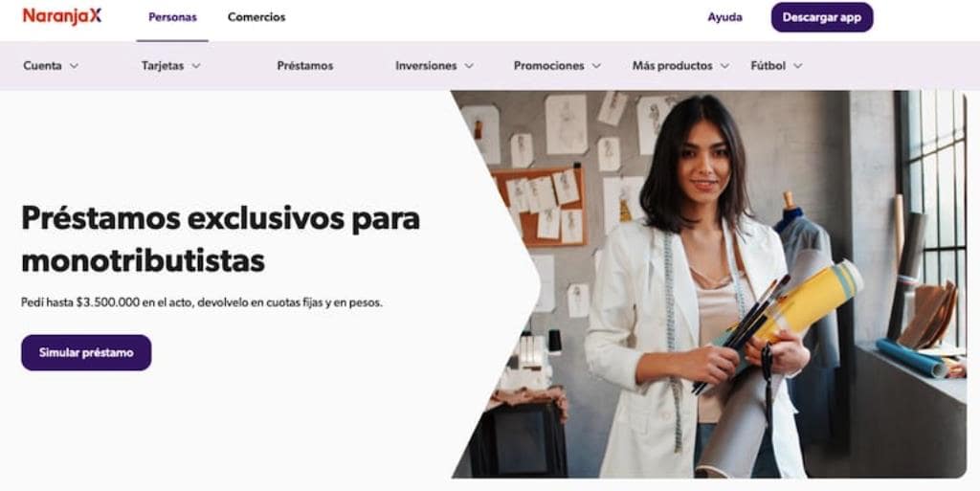Open the Tarjetas menu label
The width and height of the screenshot is (980, 491).
pyautogui.click(x=163, y=66)
